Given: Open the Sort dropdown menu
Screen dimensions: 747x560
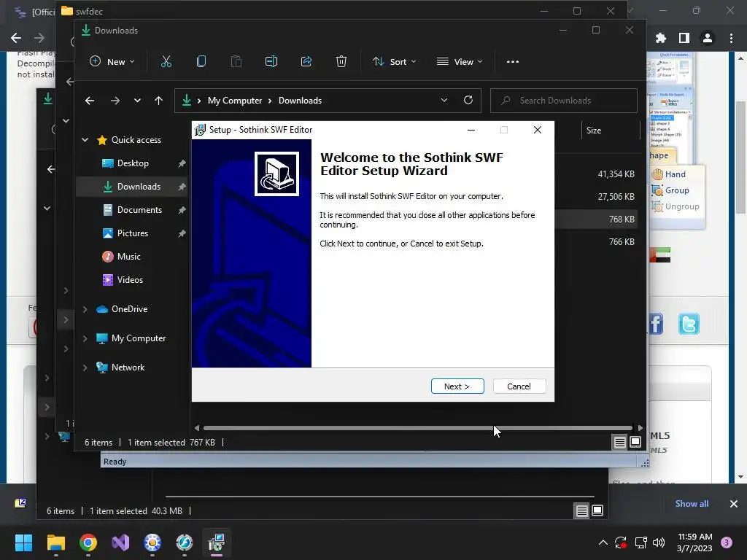Looking at the screenshot, I should coord(395,61).
